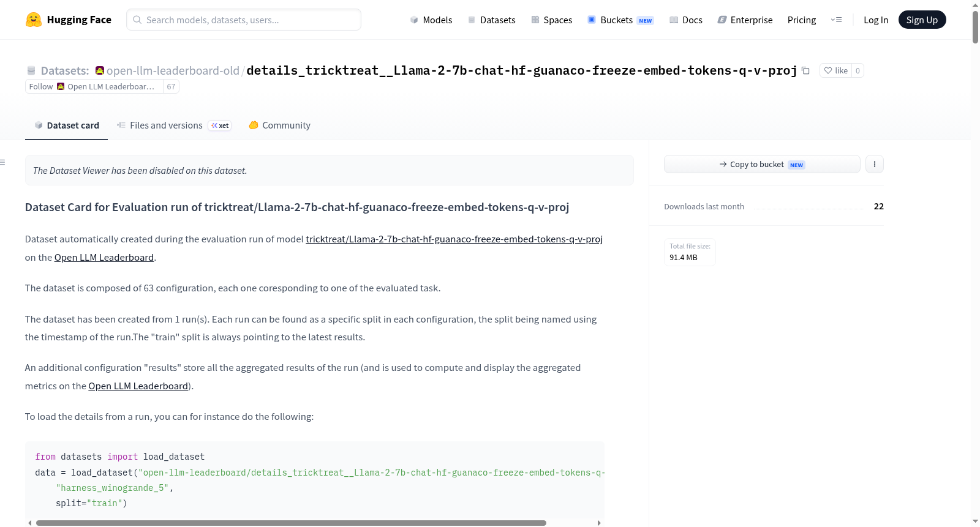Image resolution: width=980 pixels, height=527 pixels.
Task: Click the Sign Up button
Action: (922, 20)
